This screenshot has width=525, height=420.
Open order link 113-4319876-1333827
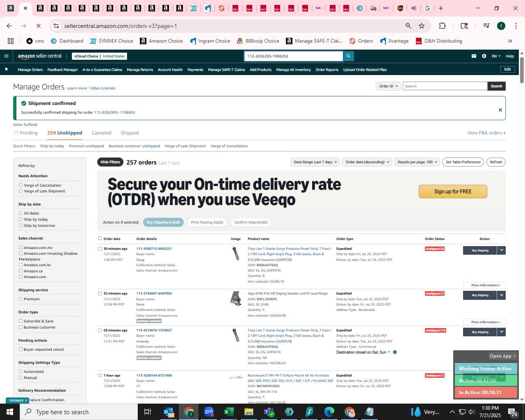154,330
